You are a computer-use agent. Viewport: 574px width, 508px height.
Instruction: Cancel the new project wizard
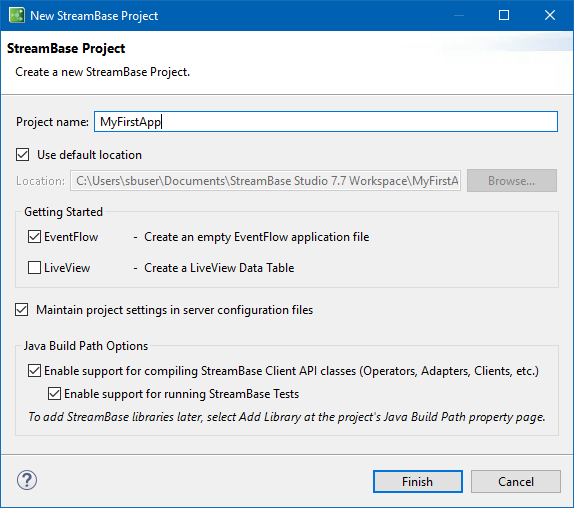point(516,482)
